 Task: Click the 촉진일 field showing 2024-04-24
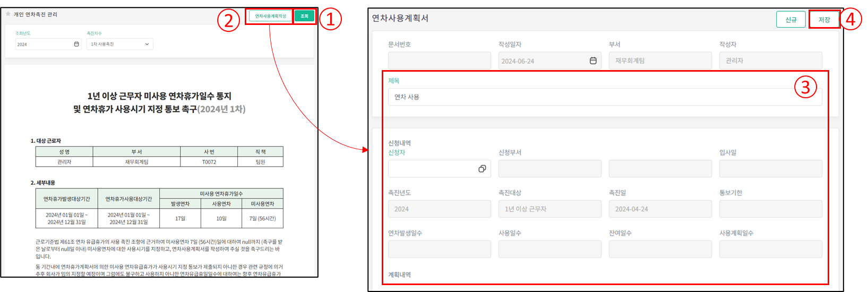pos(660,209)
